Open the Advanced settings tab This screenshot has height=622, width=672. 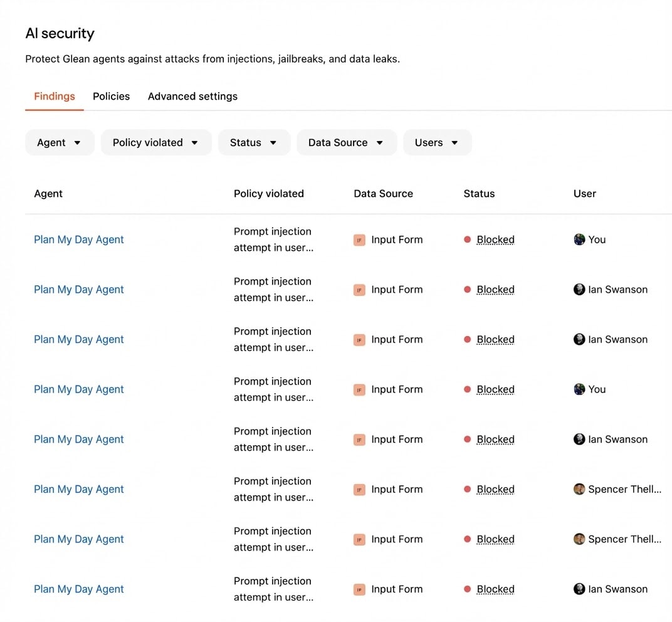coord(192,96)
